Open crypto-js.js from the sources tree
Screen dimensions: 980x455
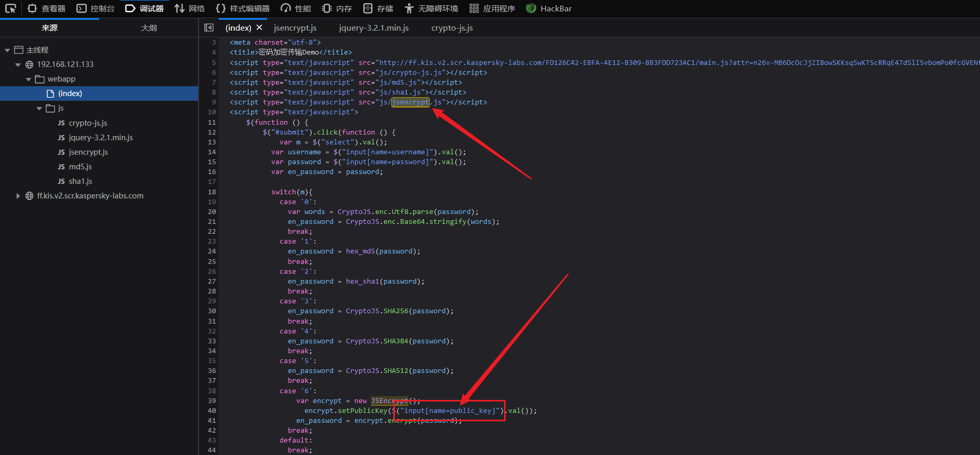point(88,123)
